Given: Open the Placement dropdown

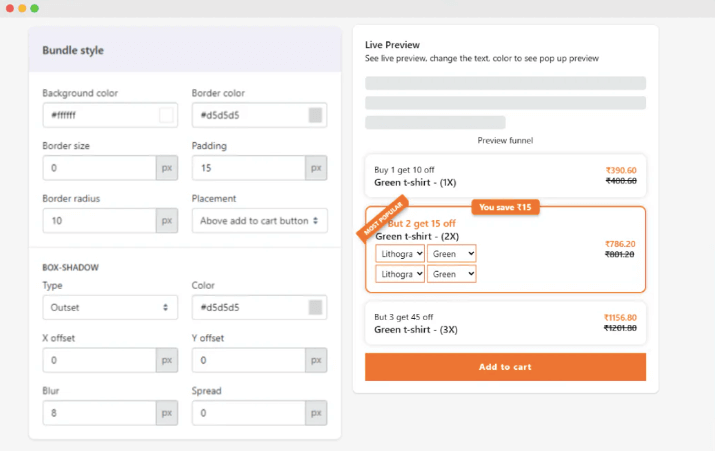Looking at the screenshot, I should click(259, 220).
